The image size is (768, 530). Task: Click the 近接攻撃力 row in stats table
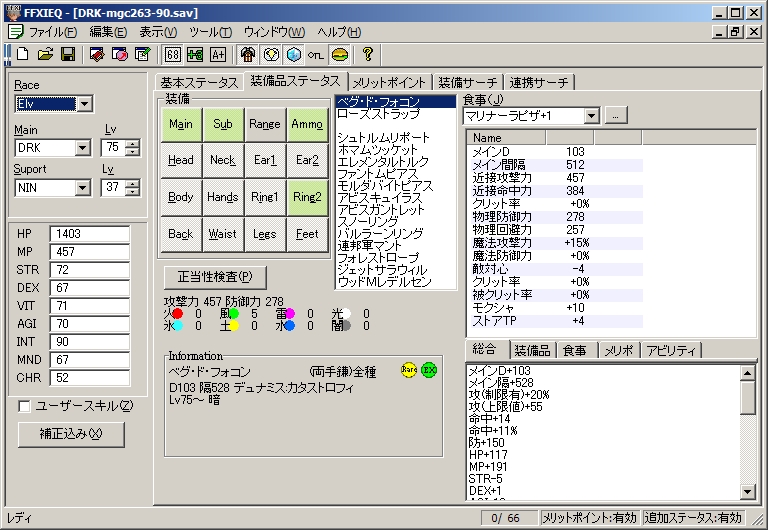pos(556,178)
